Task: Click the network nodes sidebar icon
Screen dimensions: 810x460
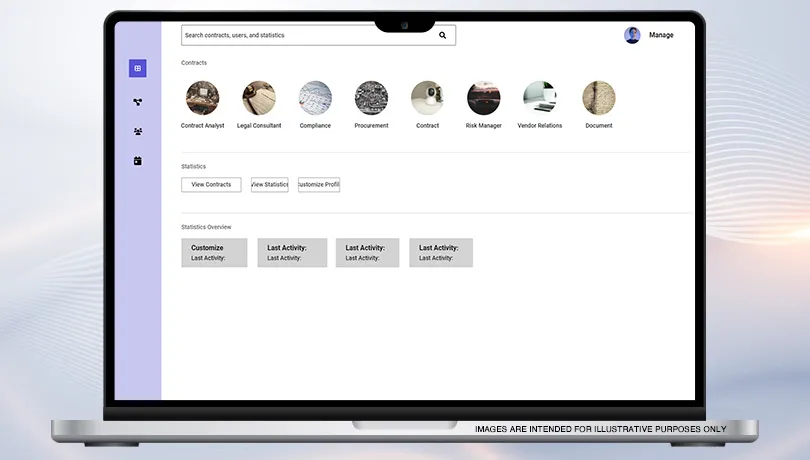Action: (138, 101)
